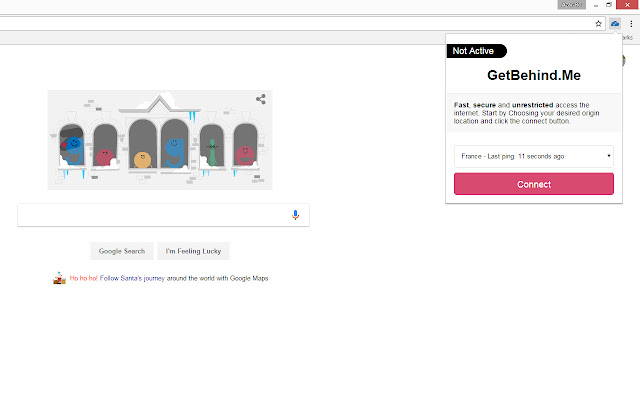Minimize the browser window

tap(592, 5)
